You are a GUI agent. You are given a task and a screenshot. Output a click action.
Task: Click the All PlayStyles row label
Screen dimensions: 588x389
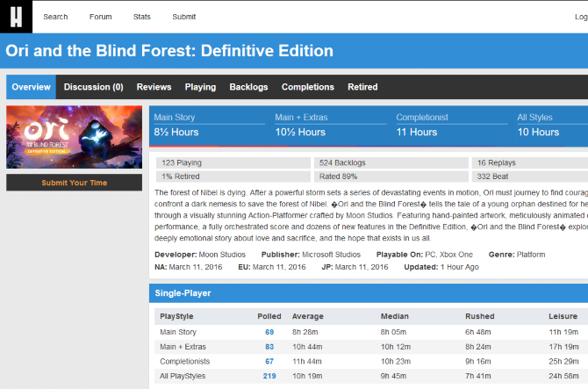pyautogui.click(x=183, y=376)
